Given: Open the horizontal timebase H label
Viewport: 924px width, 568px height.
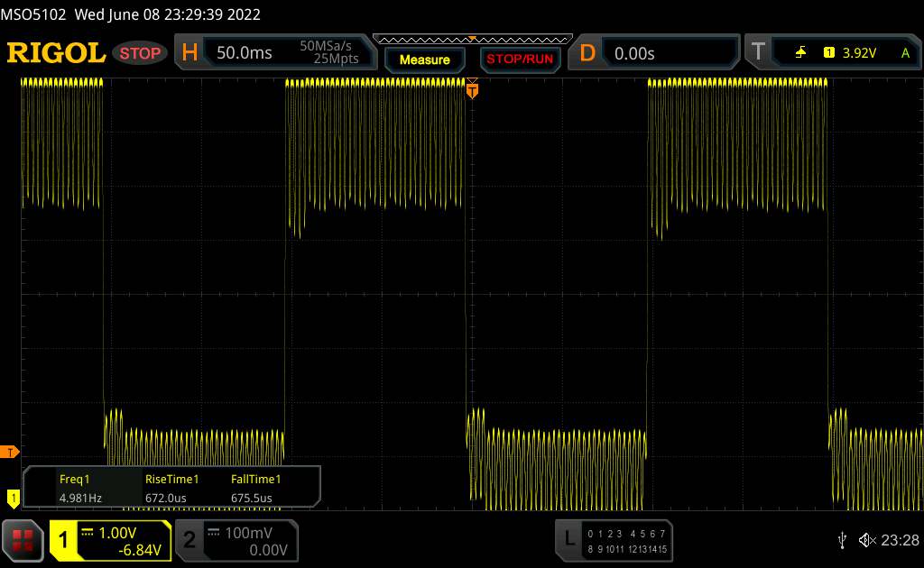Looking at the screenshot, I should [x=189, y=53].
